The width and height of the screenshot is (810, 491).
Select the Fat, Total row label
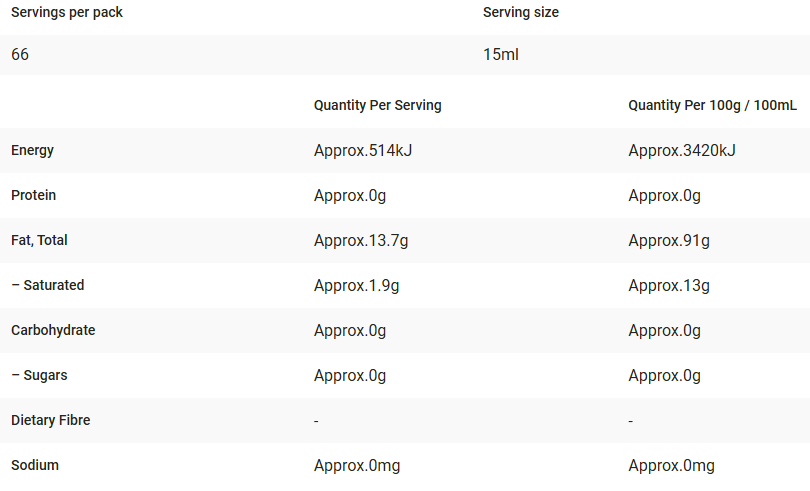(40, 241)
